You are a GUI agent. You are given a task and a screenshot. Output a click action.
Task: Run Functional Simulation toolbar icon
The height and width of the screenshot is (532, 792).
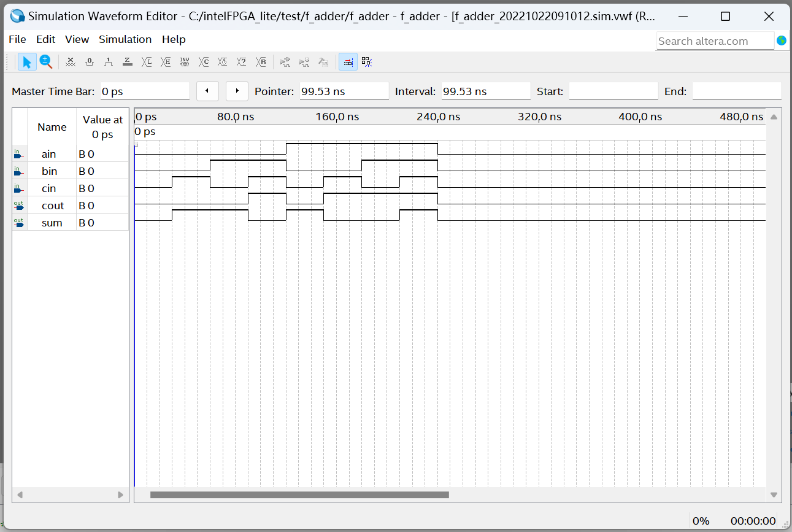[285, 62]
